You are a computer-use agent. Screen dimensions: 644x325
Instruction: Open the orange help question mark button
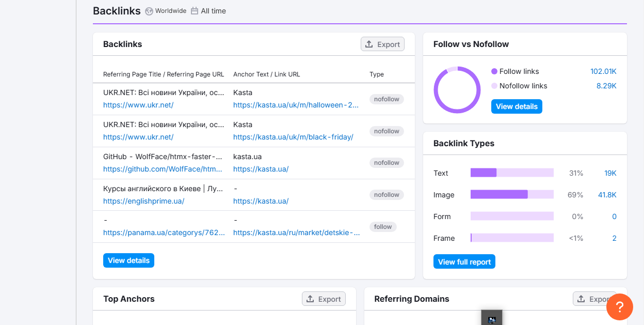click(620, 307)
